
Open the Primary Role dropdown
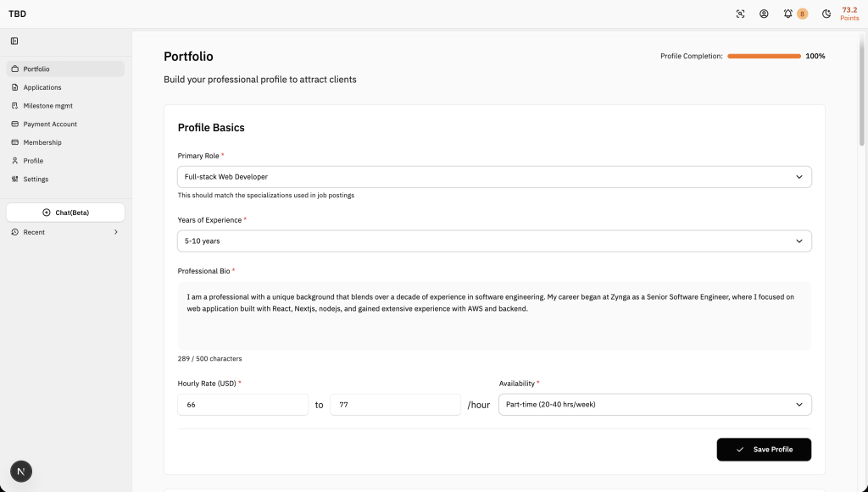coord(494,177)
